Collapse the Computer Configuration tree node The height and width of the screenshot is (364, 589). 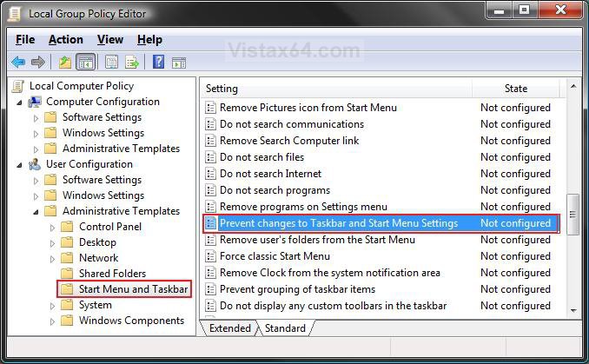(20, 102)
